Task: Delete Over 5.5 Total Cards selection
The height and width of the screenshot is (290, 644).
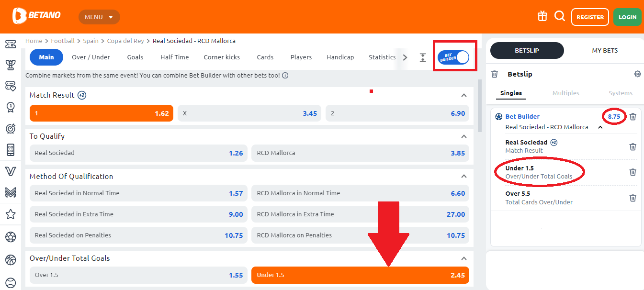Action: 633,198
